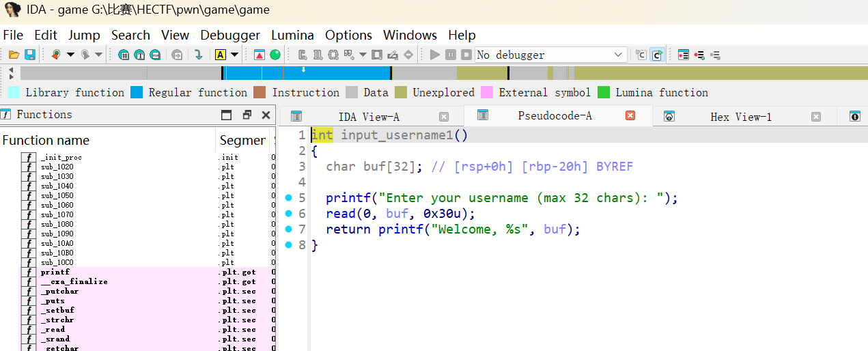Screen dimensions: 868x351
Task: Click the third grey document icon in toolbar
Action: click(x=333, y=55)
